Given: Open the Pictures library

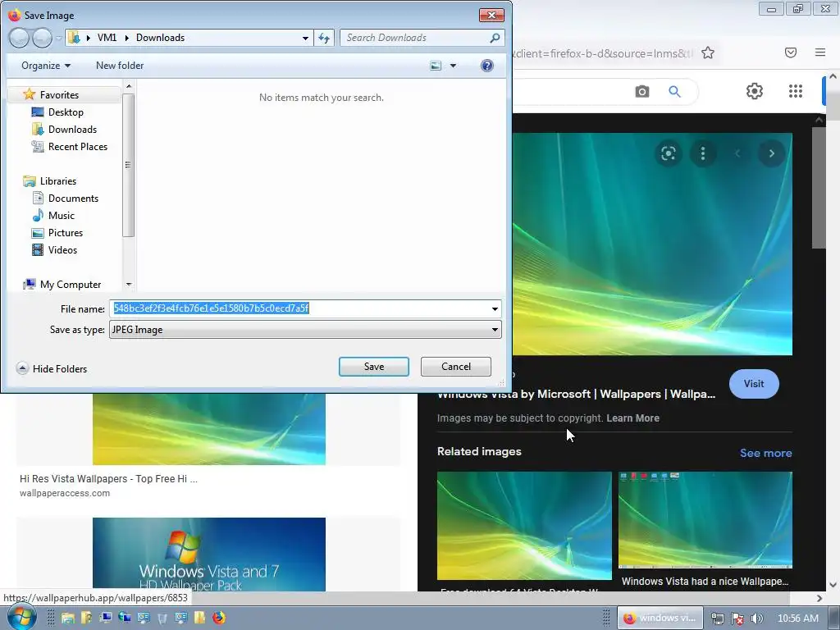Looking at the screenshot, I should click(66, 232).
